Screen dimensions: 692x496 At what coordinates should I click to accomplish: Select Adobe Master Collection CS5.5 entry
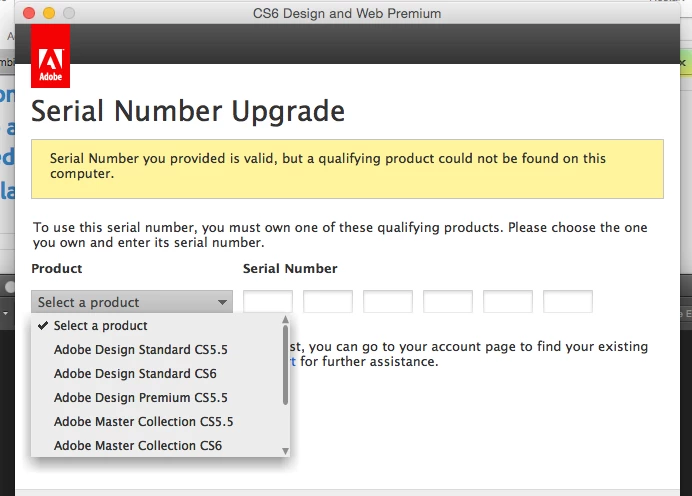point(143,421)
